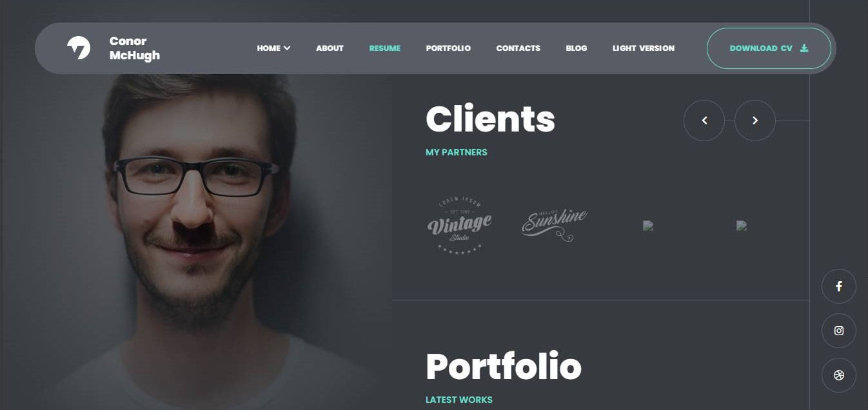
Task: Open the Instagram social icon
Action: pyautogui.click(x=838, y=331)
